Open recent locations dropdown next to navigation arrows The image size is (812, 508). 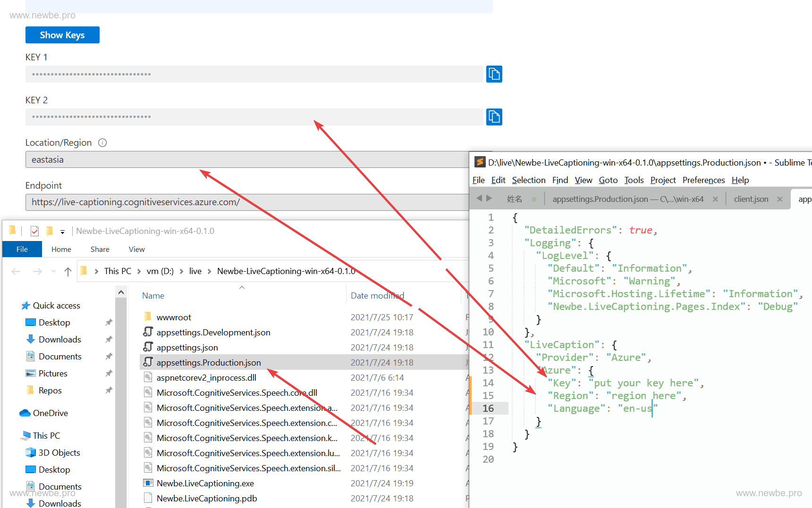(x=53, y=271)
